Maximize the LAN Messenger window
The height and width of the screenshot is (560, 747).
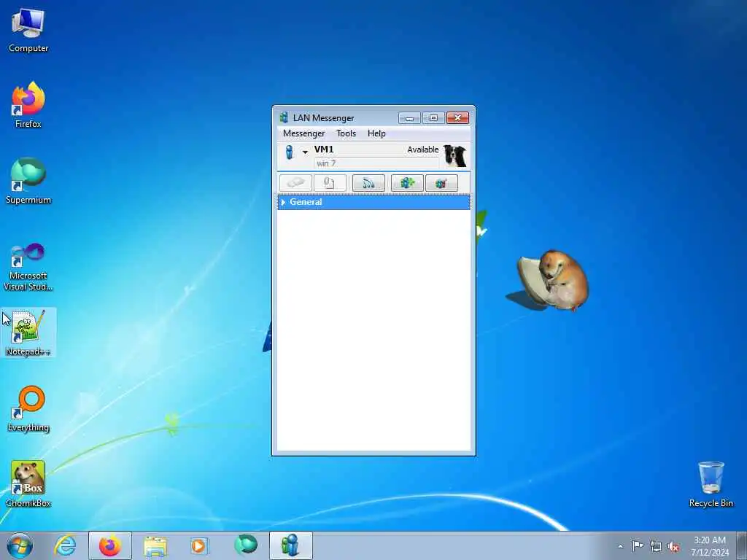(x=433, y=117)
